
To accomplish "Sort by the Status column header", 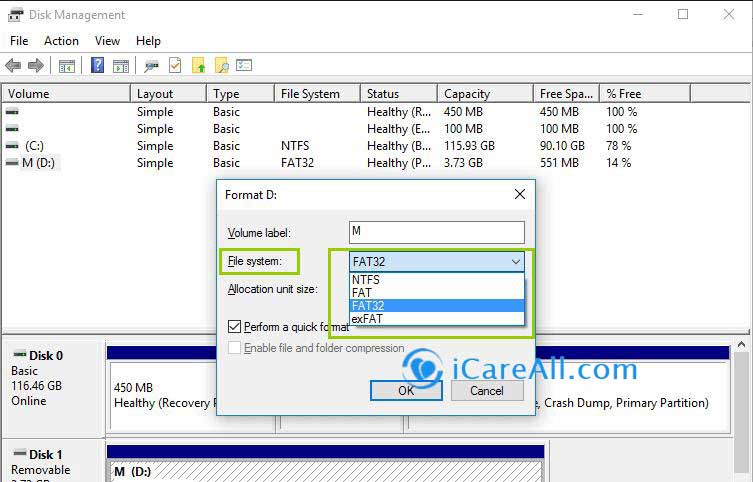I will point(399,94).
